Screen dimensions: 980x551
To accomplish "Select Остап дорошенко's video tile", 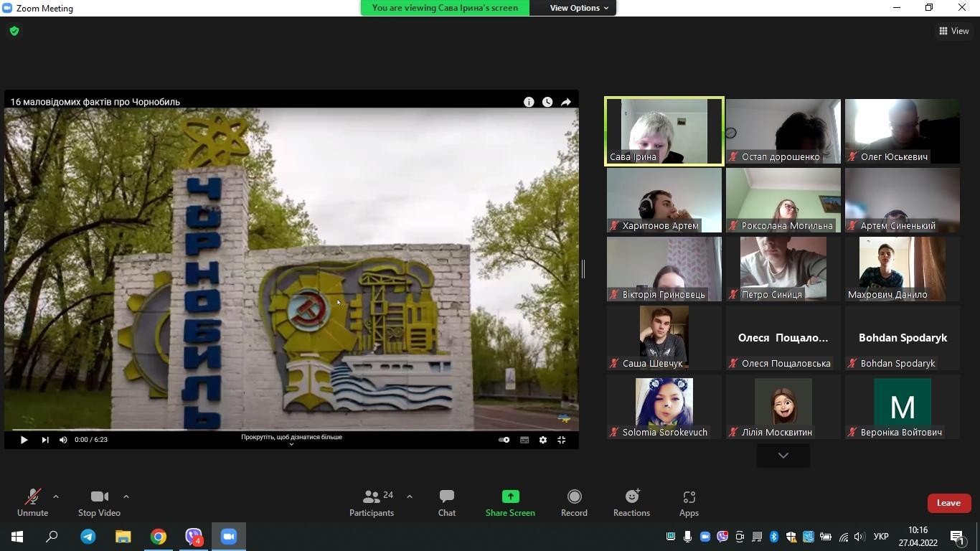I will click(x=783, y=131).
